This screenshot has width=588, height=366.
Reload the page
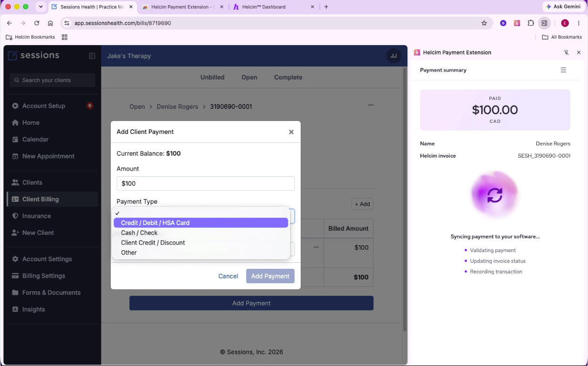click(37, 23)
